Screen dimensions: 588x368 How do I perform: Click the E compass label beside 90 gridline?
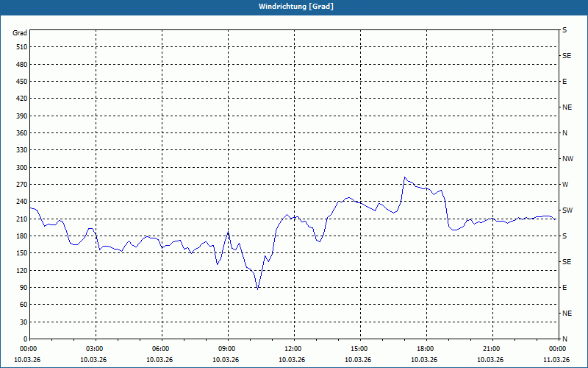point(564,288)
